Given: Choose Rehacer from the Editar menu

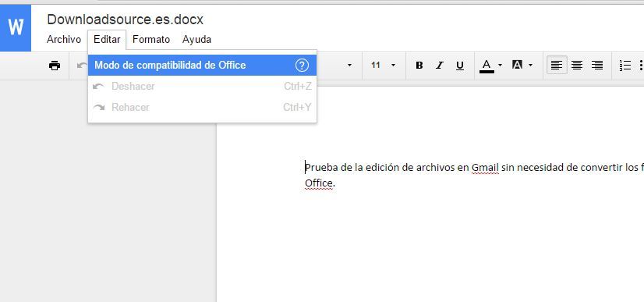Looking at the screenshot, I should click(202, 107).
